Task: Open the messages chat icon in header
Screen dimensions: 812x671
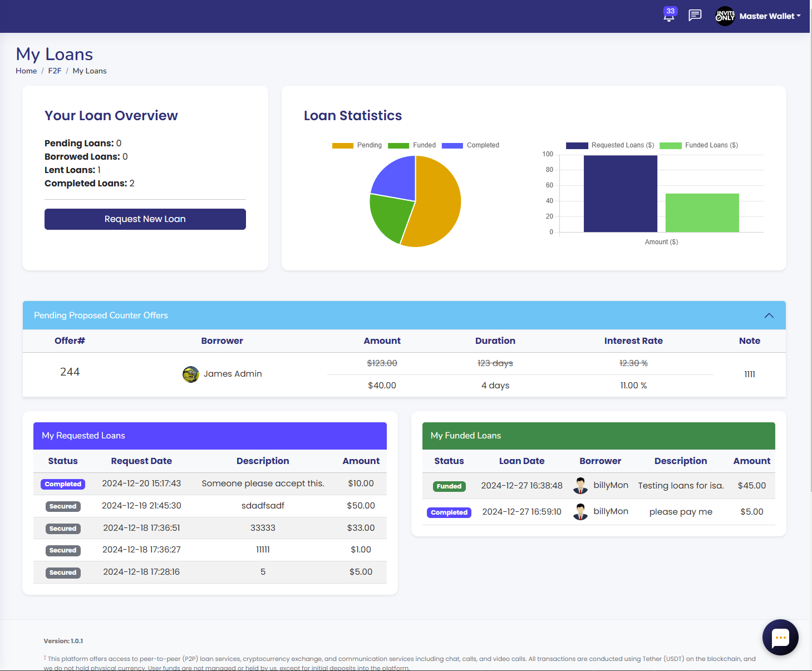Action: click(695, 16)
